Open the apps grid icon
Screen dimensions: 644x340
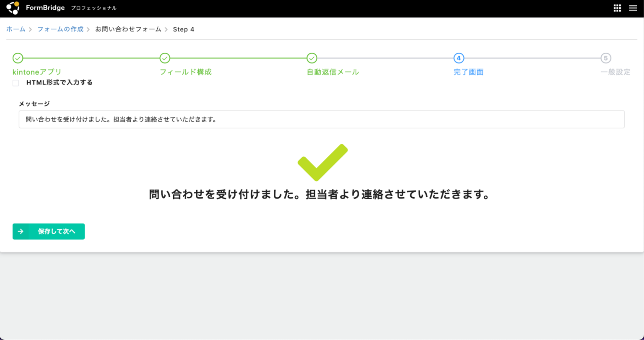[x=617, y=8]
